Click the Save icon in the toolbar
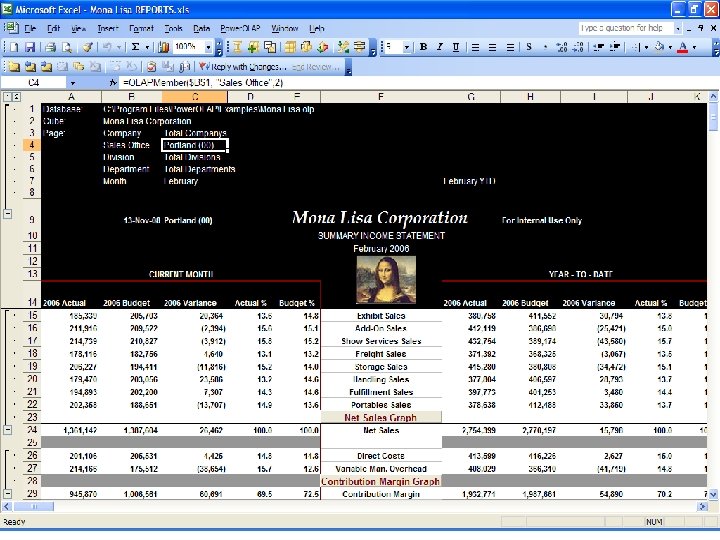 [x=30, y=47]
